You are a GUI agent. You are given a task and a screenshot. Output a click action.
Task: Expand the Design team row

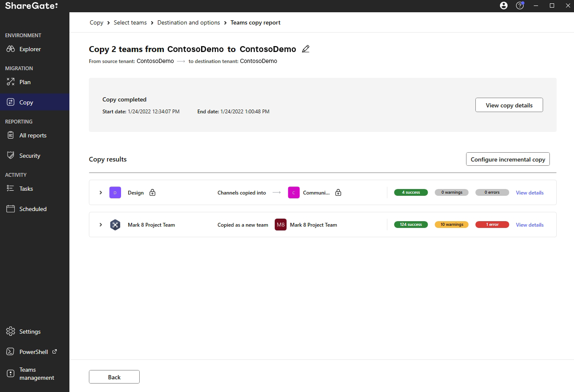pyautogui.click(x=101, y=193)
